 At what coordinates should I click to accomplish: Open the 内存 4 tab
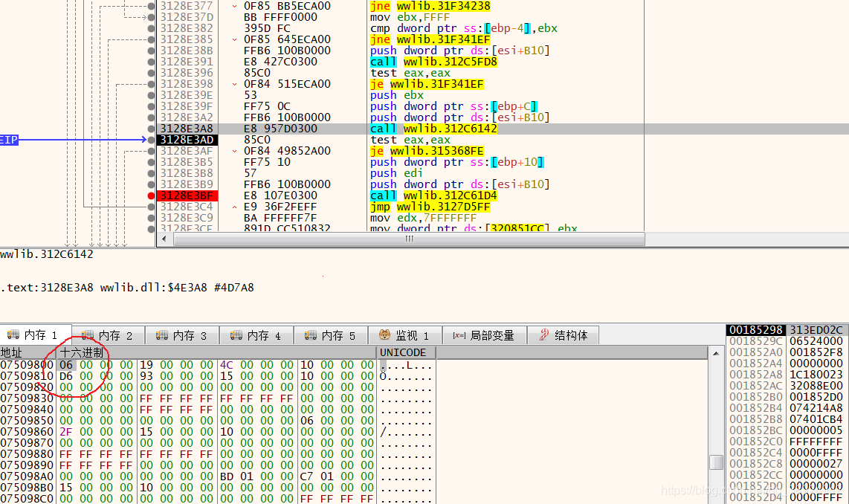(x=256, y=336)
